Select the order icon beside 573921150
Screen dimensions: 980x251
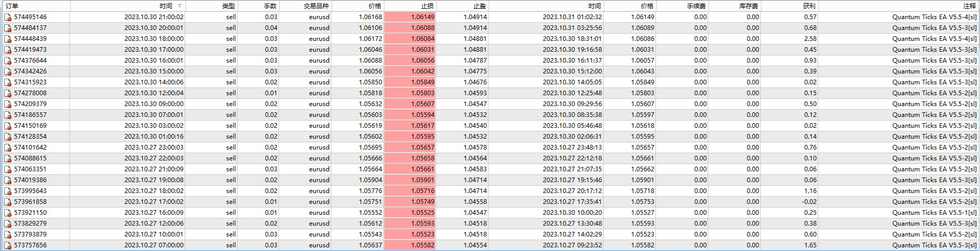8,213
